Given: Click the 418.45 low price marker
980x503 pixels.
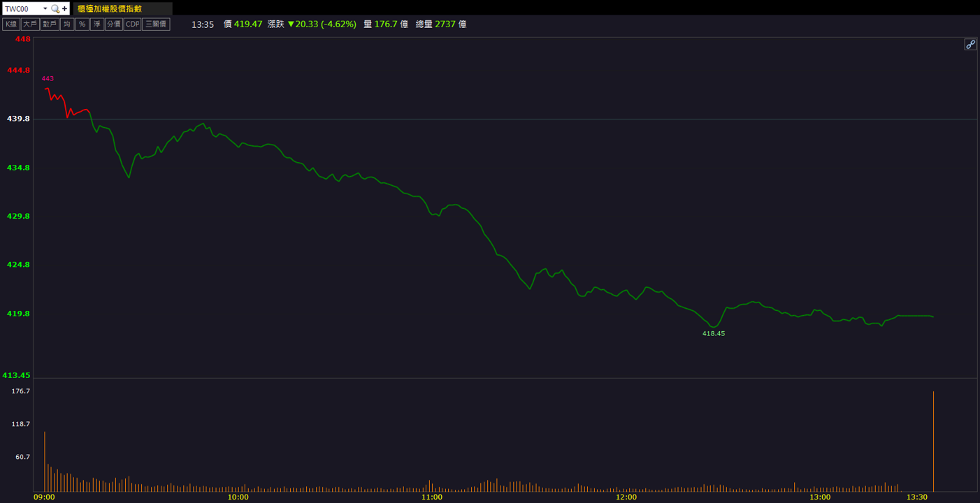Looking at the screenshot, I should [x=714, y=334].
